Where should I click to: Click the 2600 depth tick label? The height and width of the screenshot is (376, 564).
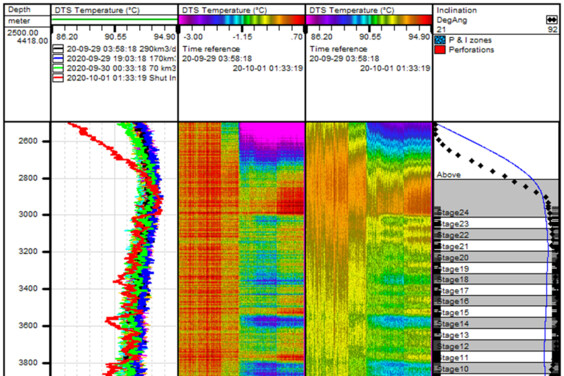(x=28, y=141)
